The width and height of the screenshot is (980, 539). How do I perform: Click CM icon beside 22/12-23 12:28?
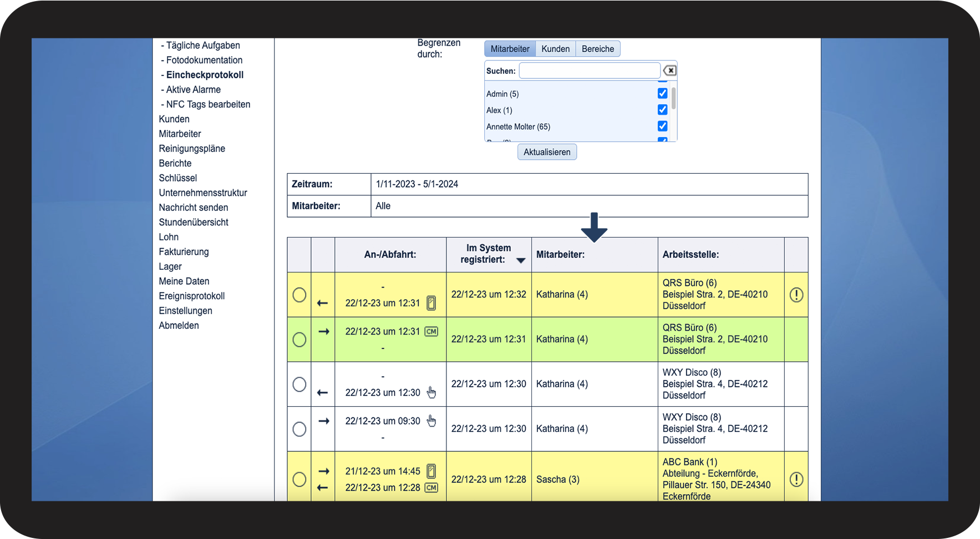pyautogui.click(x=431, y=487)
